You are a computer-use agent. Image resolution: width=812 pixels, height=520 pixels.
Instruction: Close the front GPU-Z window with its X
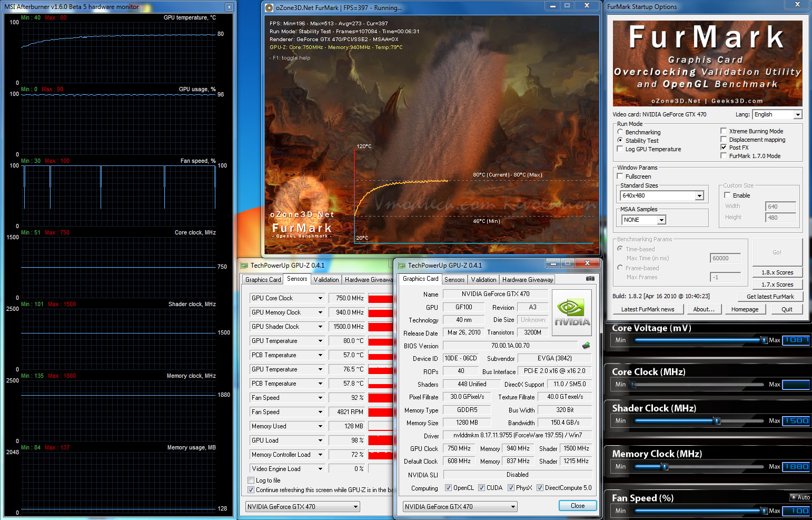(x=587, y=263)
